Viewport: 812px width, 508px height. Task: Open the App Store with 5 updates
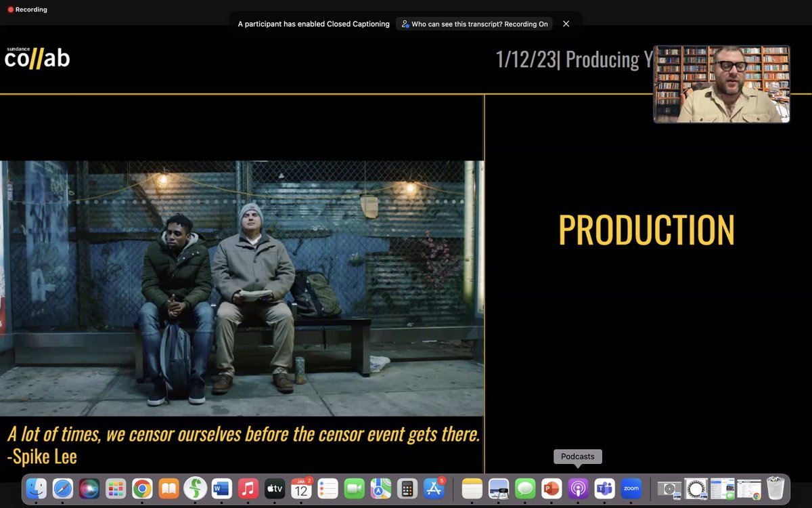coord(433,488)
